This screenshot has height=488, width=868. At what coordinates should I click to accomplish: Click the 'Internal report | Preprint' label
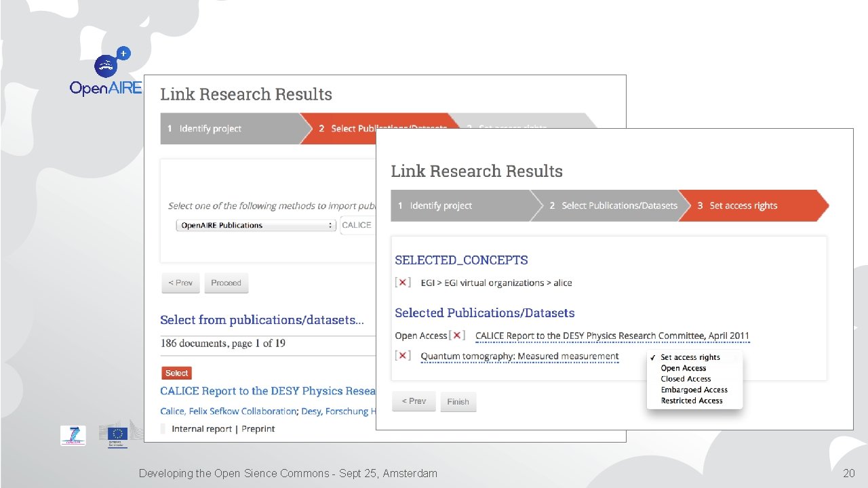click(x=223, y=428)
